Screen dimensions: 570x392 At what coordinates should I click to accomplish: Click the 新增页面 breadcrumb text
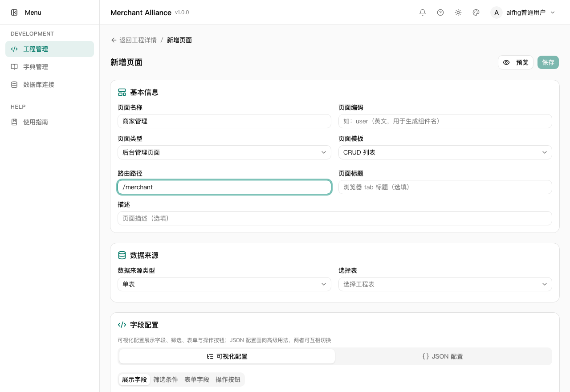(179, 40)
